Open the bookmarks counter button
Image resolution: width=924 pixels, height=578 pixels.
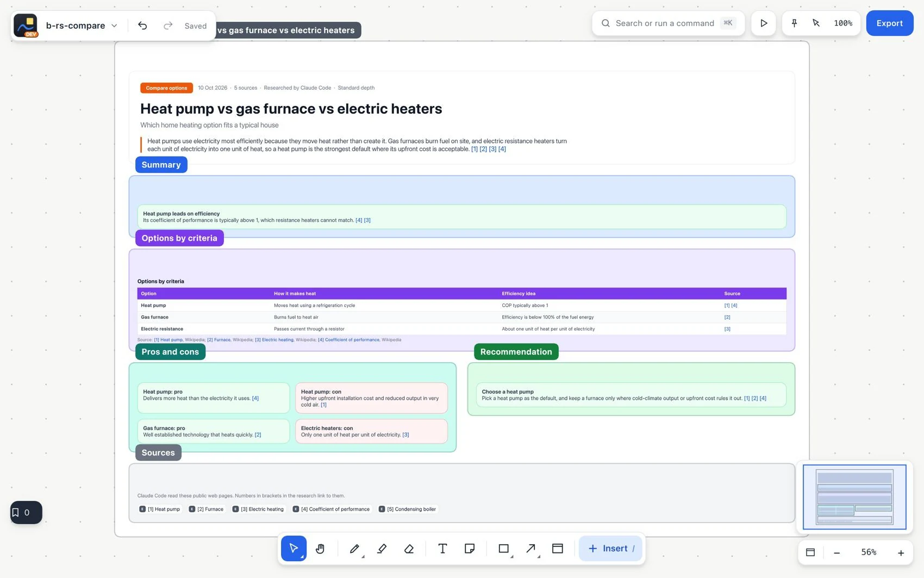pos(26,512)
